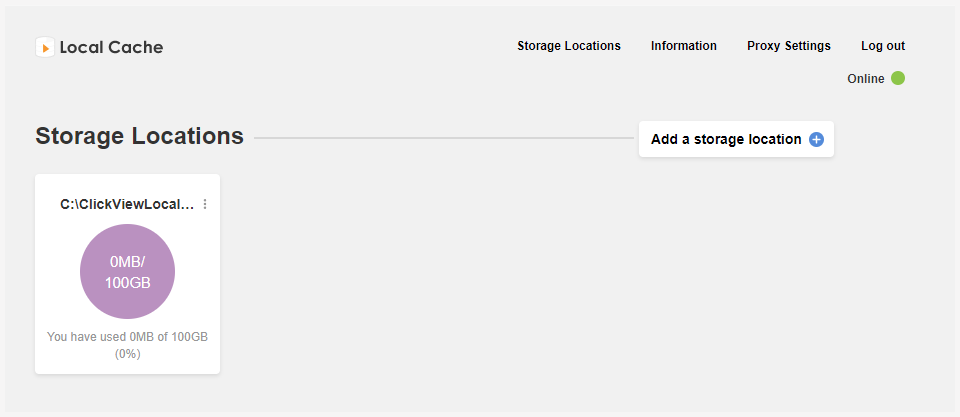Add a storage location

[x=736, y=139]
